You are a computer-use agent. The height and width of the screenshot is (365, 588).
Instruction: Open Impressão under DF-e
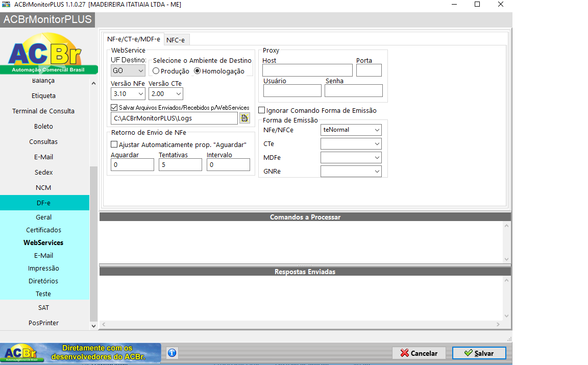point(43,268)
